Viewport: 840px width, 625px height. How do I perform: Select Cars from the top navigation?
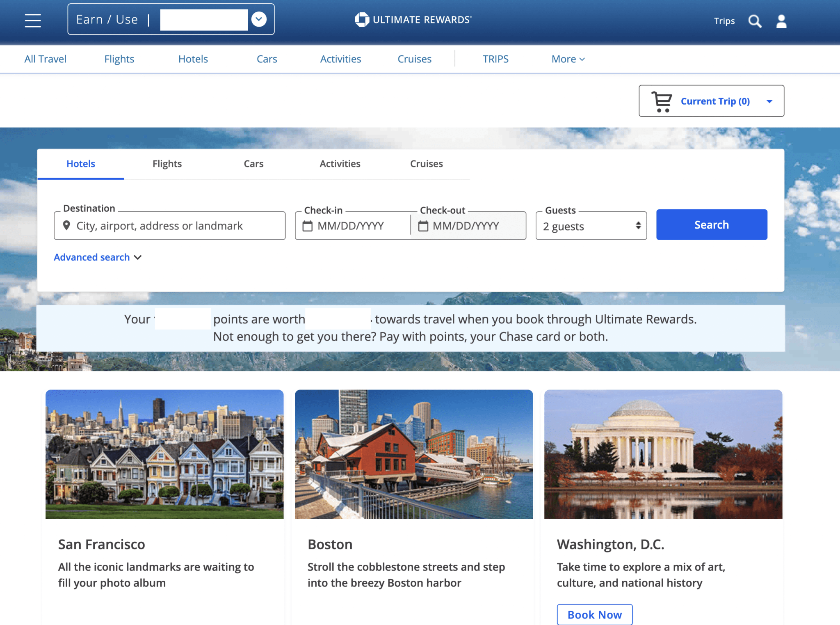pos(267,59)
